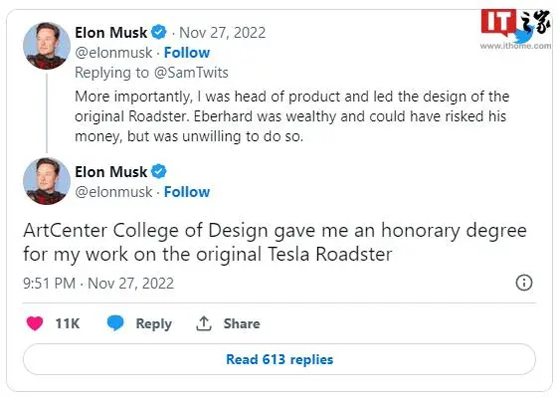Click the 9:51 PM · Nov 27, 2022 timestamp

coord(99,283)
